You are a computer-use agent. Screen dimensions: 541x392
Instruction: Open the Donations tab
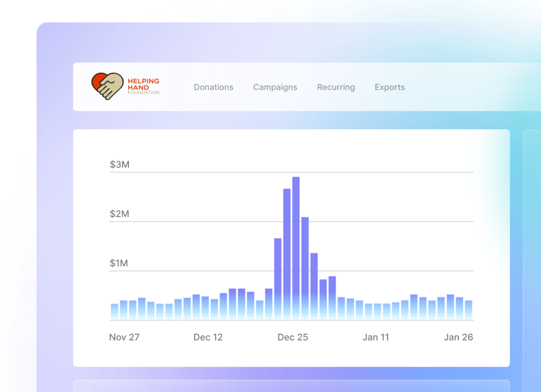click(213, 87)
